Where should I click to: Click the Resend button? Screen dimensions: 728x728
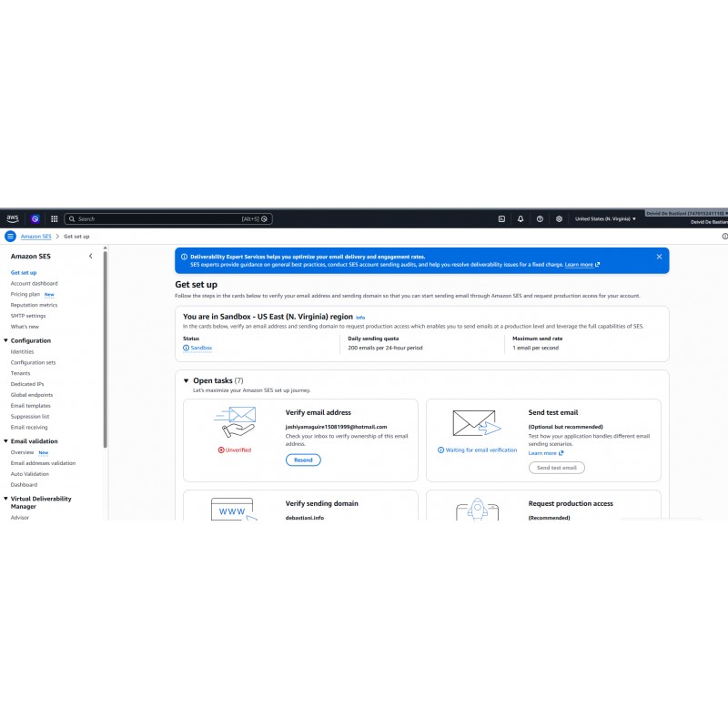[x=303, y=460]
